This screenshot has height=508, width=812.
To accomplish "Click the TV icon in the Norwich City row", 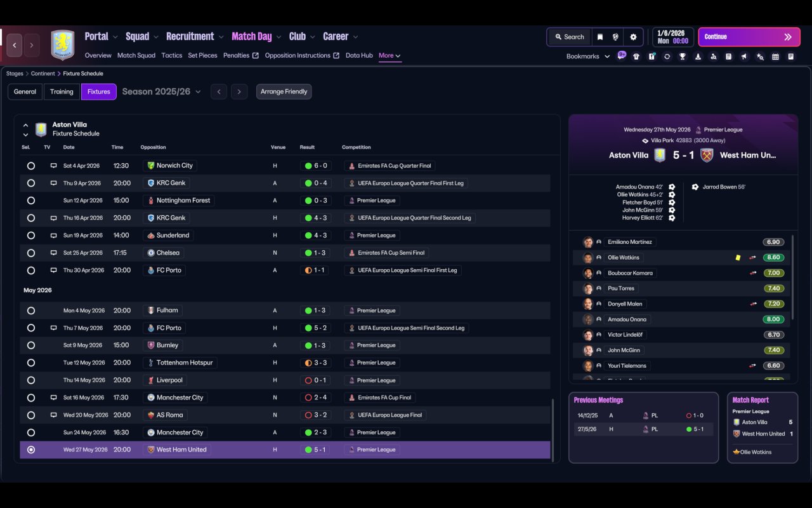I will point(54,166).
